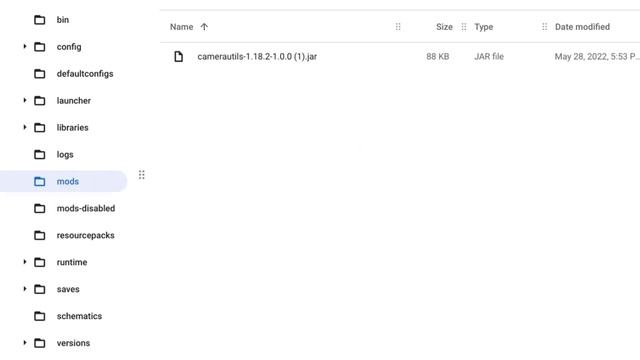Expand the libraries folder arrow

24,127
